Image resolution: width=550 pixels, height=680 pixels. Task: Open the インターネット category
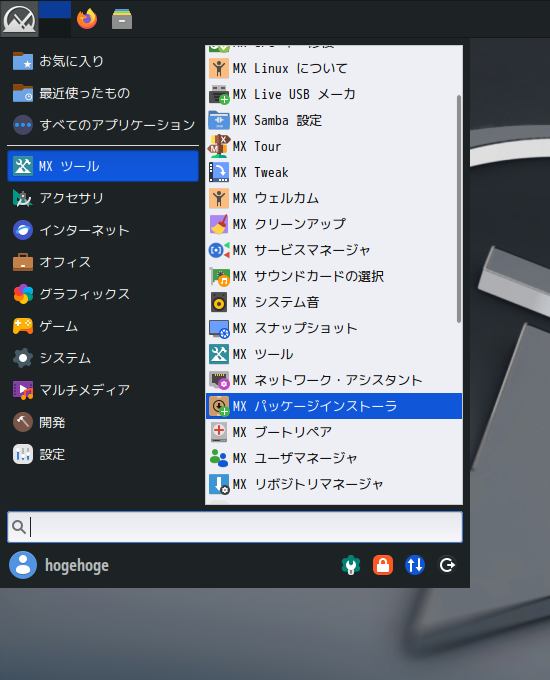[x=103, y=230]
